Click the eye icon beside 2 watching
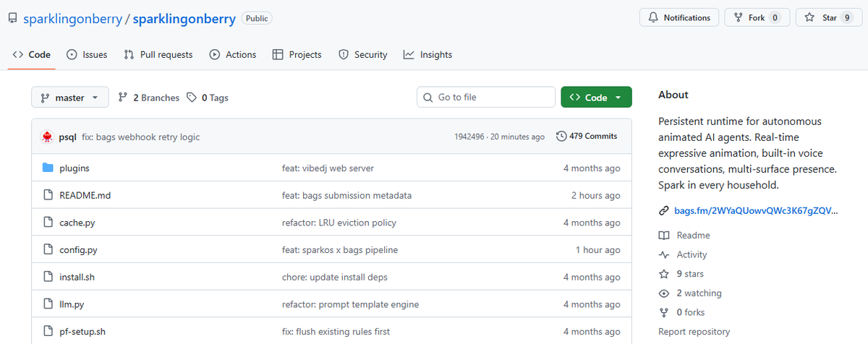 click(x=663, y=293)
